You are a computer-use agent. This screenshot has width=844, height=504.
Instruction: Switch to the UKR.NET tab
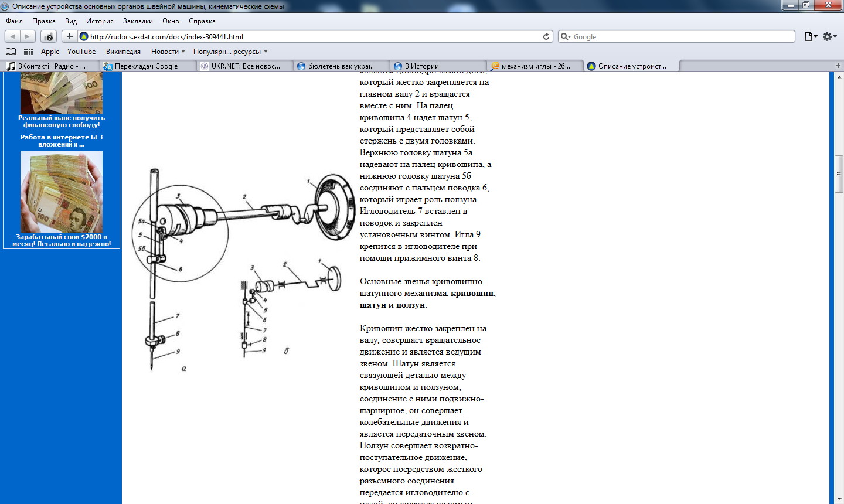pyautogui.click(x=244, y=66)
